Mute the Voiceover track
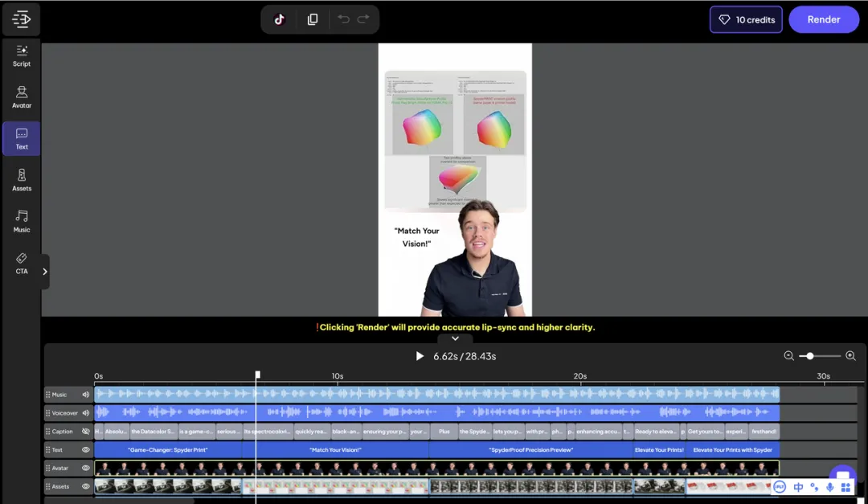868x504 pixels. (86, 412)
